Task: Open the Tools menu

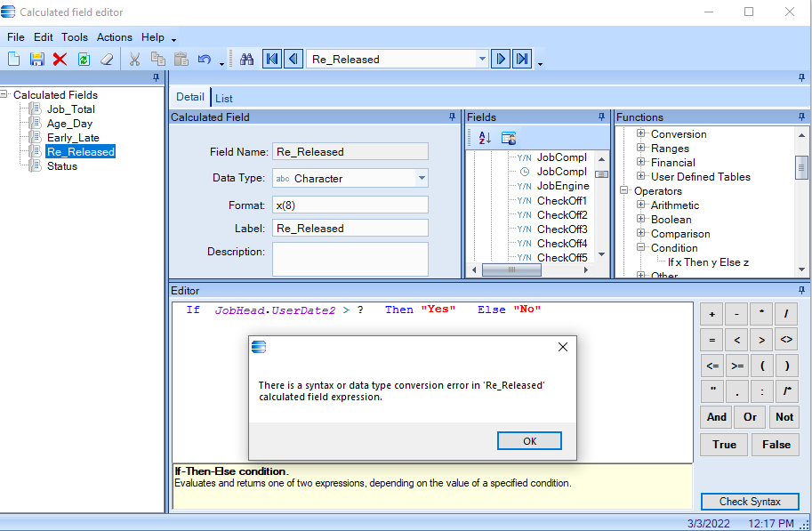Action: coord(75,37)
